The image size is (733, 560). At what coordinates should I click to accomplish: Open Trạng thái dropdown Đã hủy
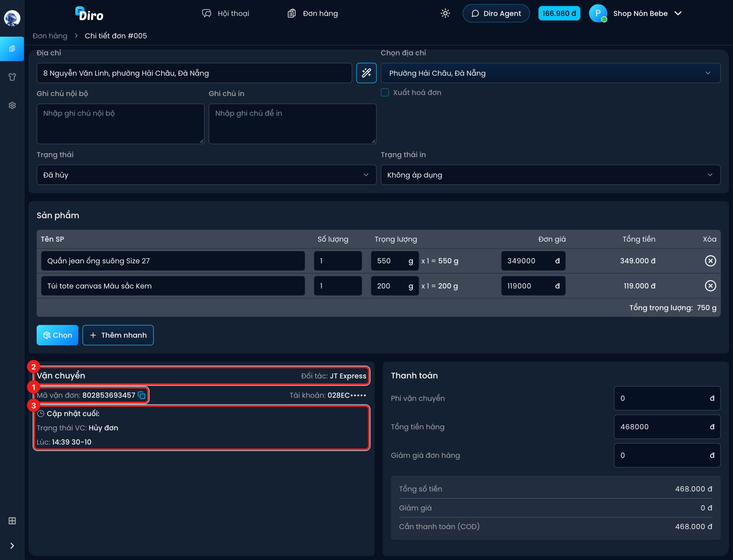coord(206,175)
